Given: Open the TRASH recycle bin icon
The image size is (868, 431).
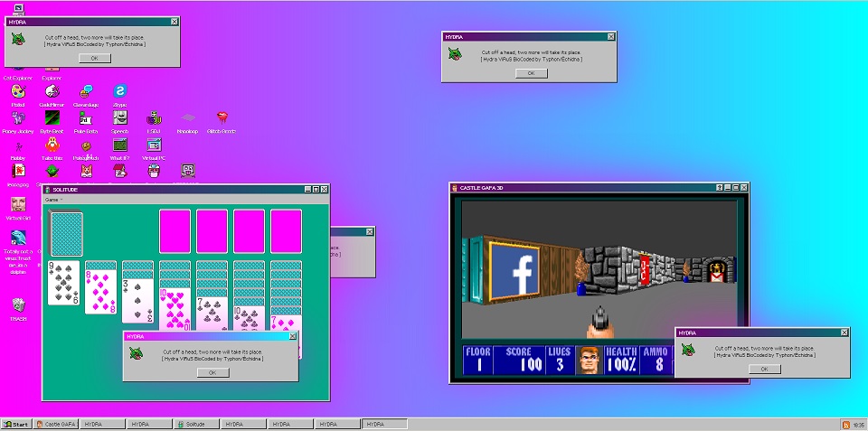Looking at the screenshot, I should pyautogui.click(x=18, y=305).
